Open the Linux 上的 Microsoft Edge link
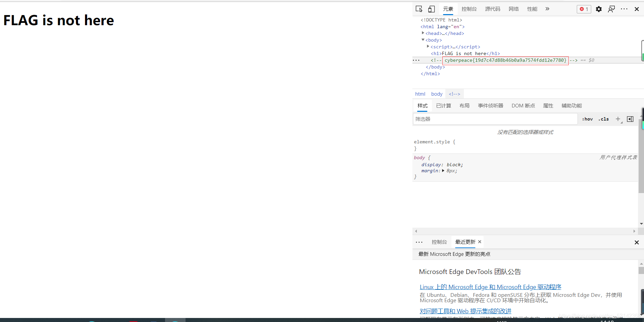This screenshot has height=322, width=644. pyautogui.click(x=490, y=287)
